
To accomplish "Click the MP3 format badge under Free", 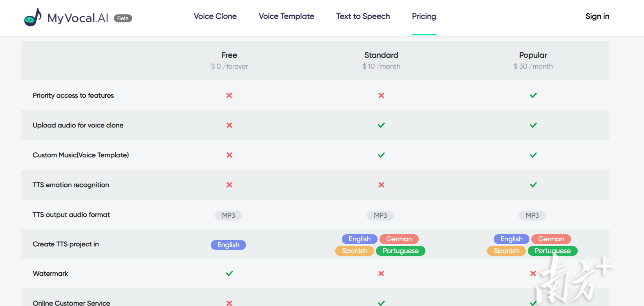I will click(228, 215).
